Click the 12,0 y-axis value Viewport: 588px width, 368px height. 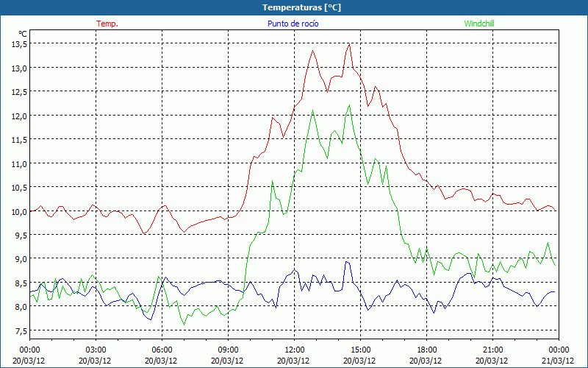(20, 116)
